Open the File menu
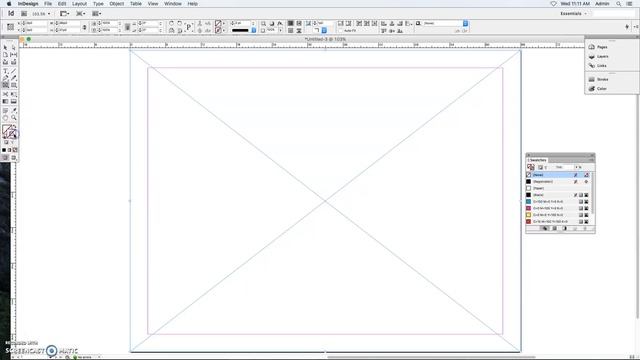The height and width of the screenshot is (360, 640). 48,4
